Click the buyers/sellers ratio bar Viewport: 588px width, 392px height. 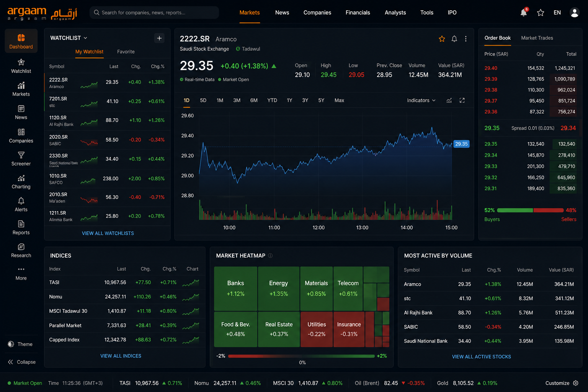coord(530,210)
